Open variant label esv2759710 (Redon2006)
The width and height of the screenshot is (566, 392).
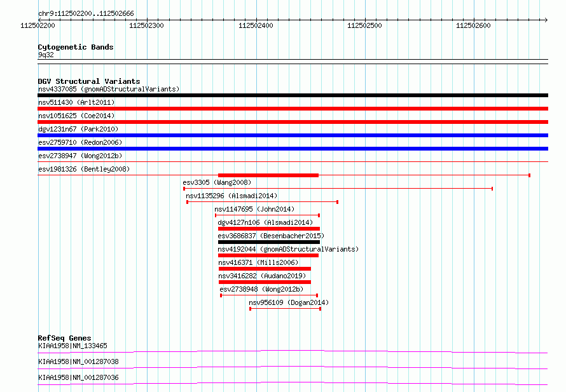[x=80, y=142]
